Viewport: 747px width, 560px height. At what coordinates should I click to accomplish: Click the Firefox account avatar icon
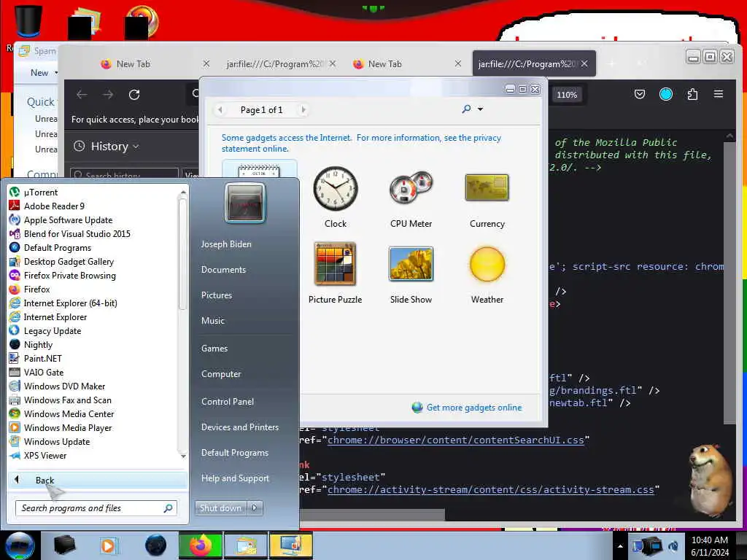click(x=665, y=94)
